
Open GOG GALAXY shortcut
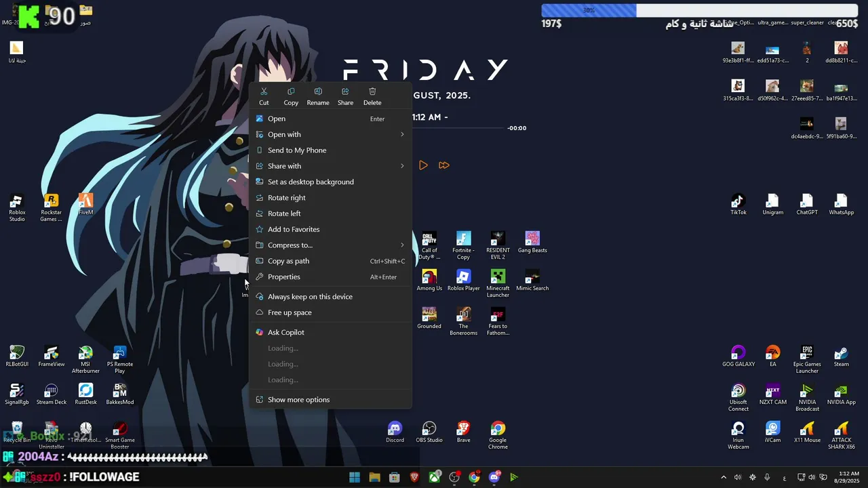tap(738, 356)
